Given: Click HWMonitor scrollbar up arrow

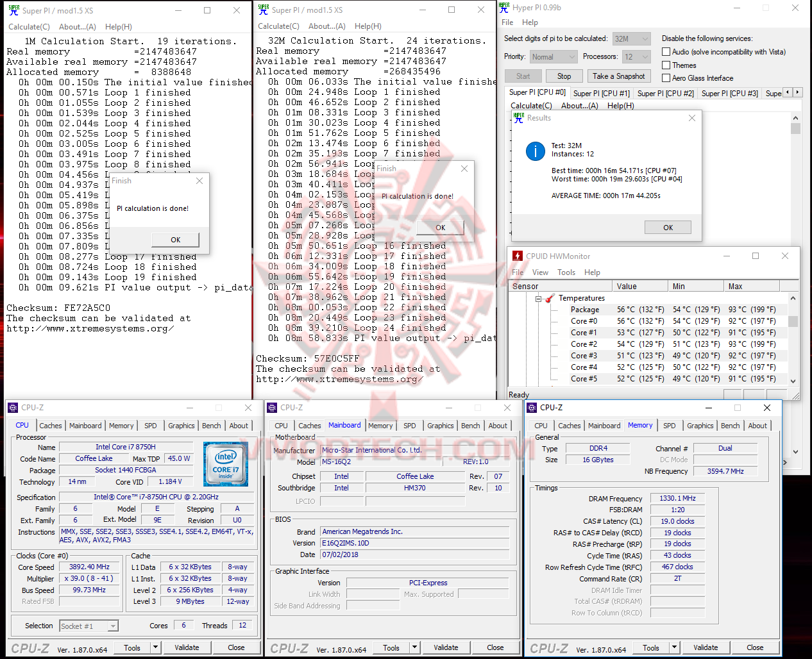Looking at the screenshot, I should (x=793, y=298).
